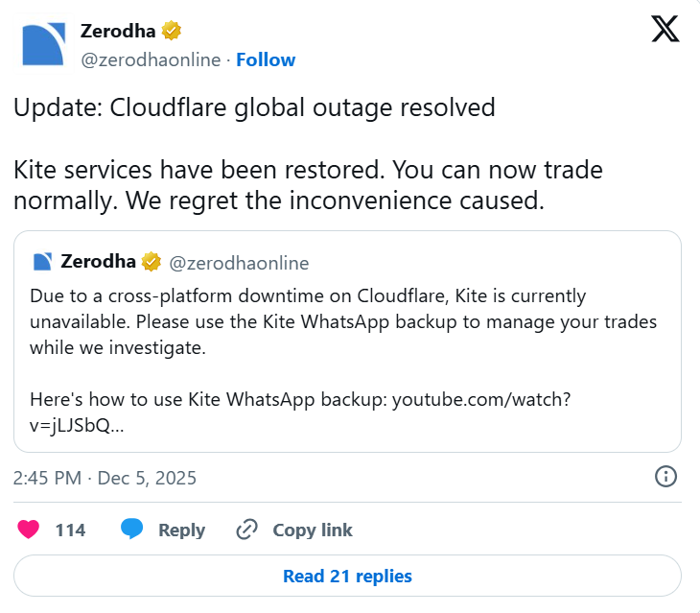This screenshot has height=613, width=700.
Task: Click the @zerodhaonline handle in the header
Action: (x=150, y=59)
